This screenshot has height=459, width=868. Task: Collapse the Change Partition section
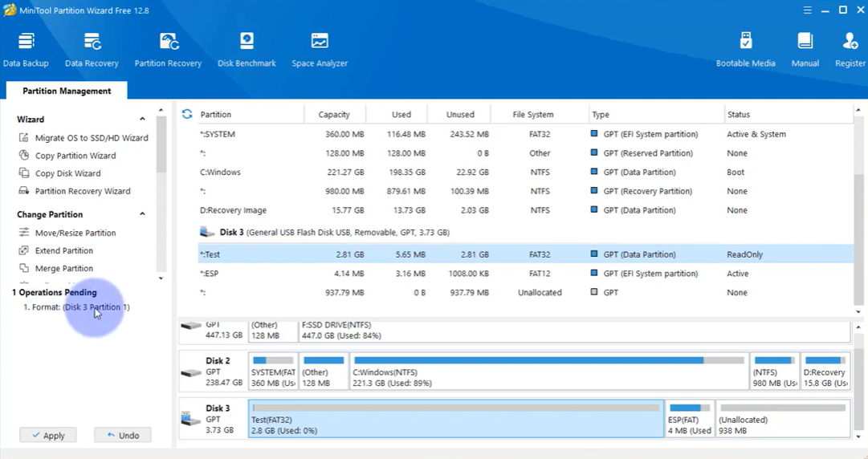[143, 215]
